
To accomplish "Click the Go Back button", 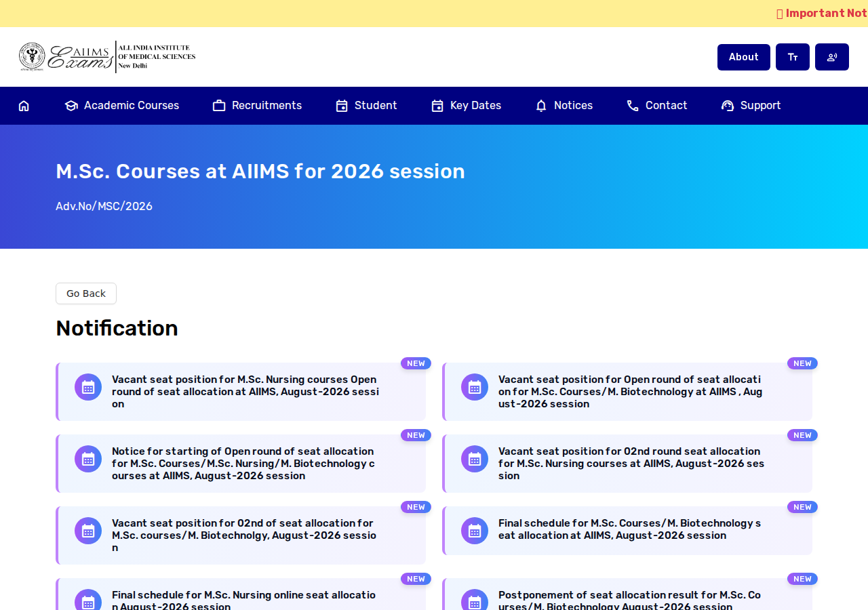I will 86,293.
